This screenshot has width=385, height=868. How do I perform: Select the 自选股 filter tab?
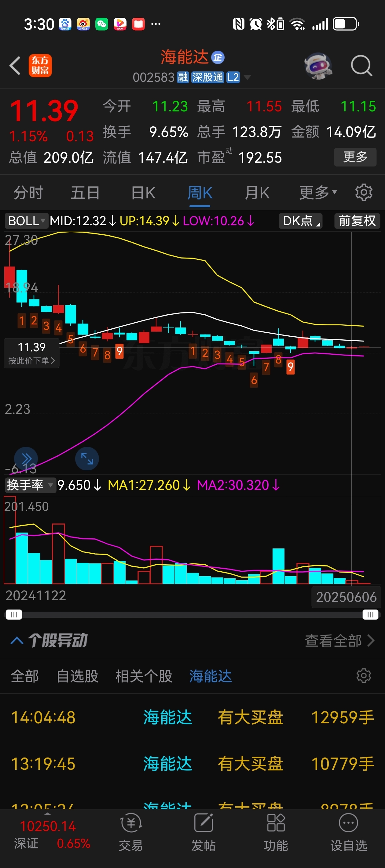pos(77,676)
